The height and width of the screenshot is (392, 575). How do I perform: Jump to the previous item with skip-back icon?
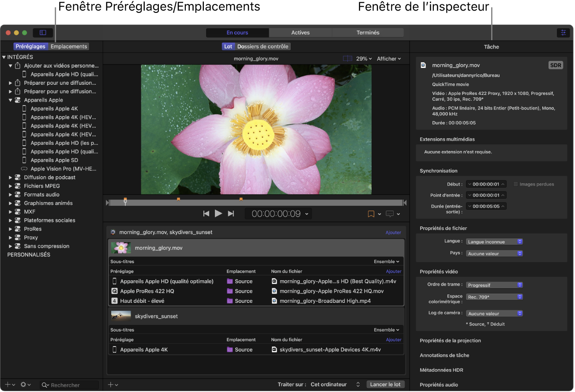point(206,214)
